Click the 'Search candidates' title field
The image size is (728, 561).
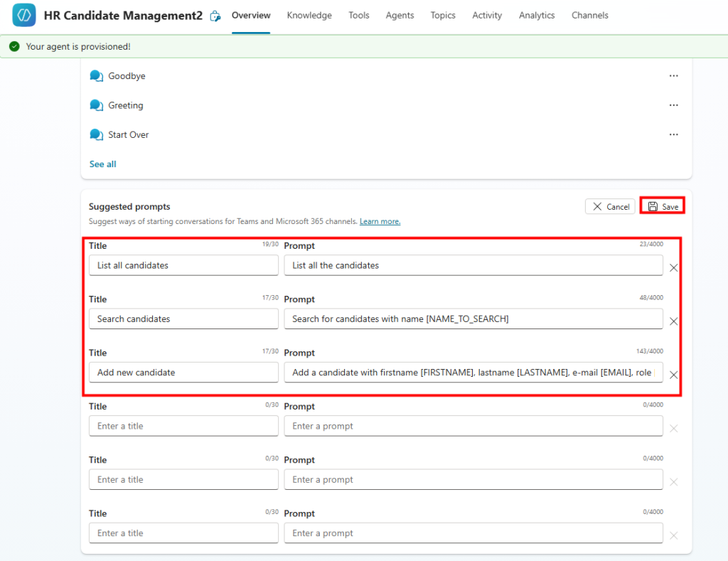pos(183,319)
